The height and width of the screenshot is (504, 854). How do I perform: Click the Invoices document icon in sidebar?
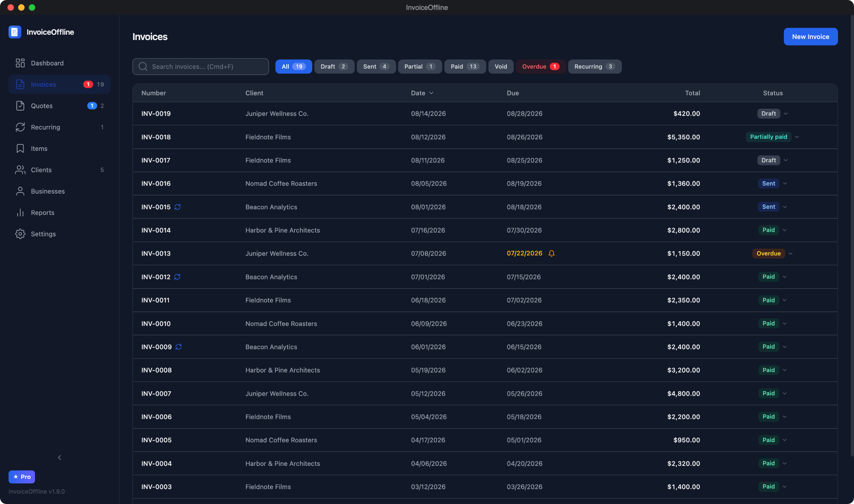pos(20,84)
